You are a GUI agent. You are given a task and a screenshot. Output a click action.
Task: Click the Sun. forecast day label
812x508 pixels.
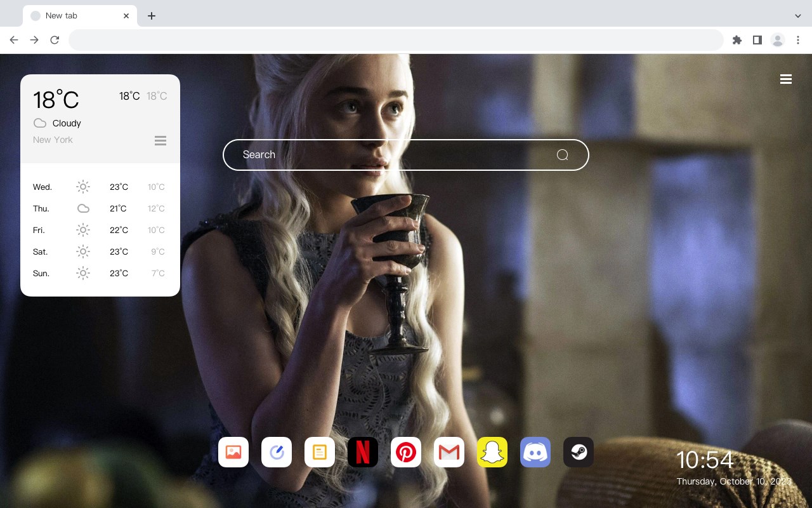(x=41, y=273)
